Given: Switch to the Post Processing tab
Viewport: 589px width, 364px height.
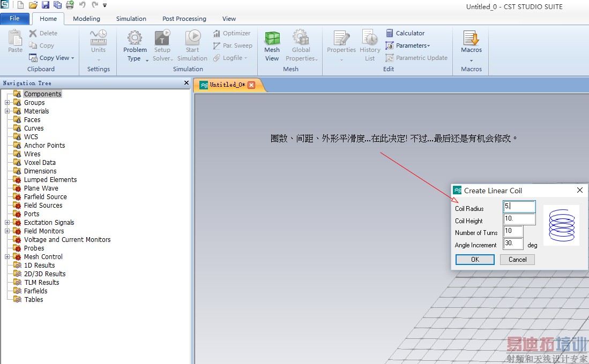Looking at the screenshot, I should [184, 19].
